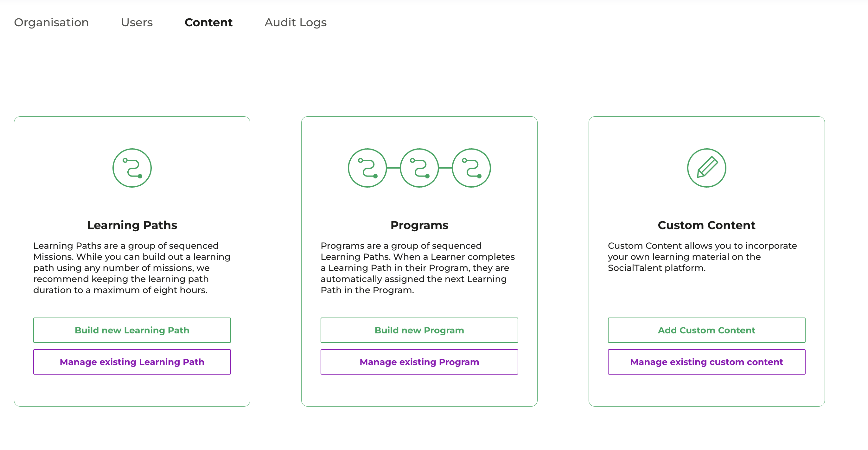The height and width of the screenshot is (450, 868).
Task: Click Build new Program button
Action: point(419,330)
